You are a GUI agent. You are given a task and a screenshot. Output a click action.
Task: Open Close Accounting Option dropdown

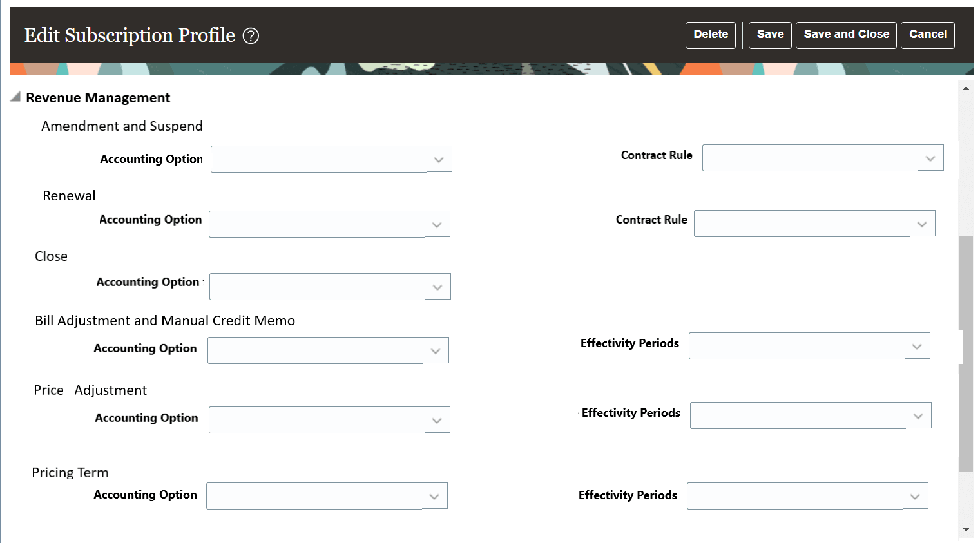pyautogui.click(x=330, y=287)
